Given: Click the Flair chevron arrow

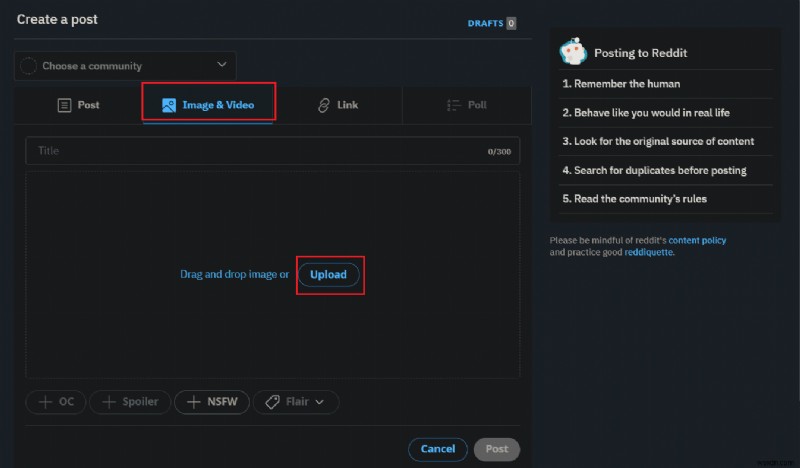Looking at the screenshot, I should pos(319,402).
